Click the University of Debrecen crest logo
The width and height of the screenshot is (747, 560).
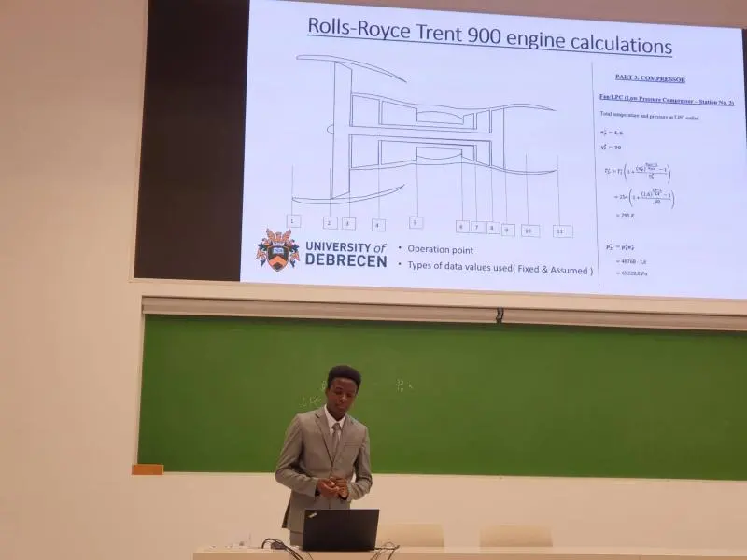pyautogui.click(x=277, y=249)
